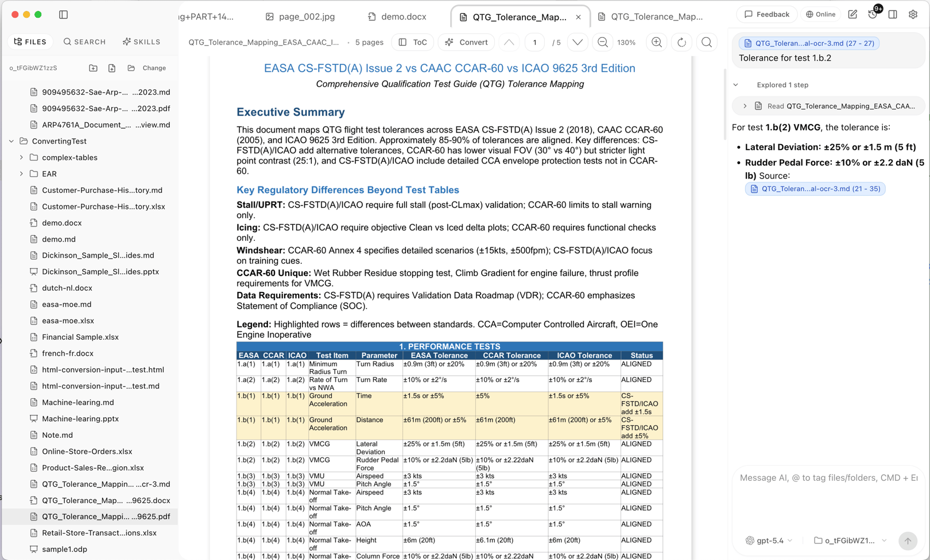Open the QTG_Toleran...al-ocr-3.md source link
The image size is (930, 560).
pyautogui.click(x=815, y=189)
